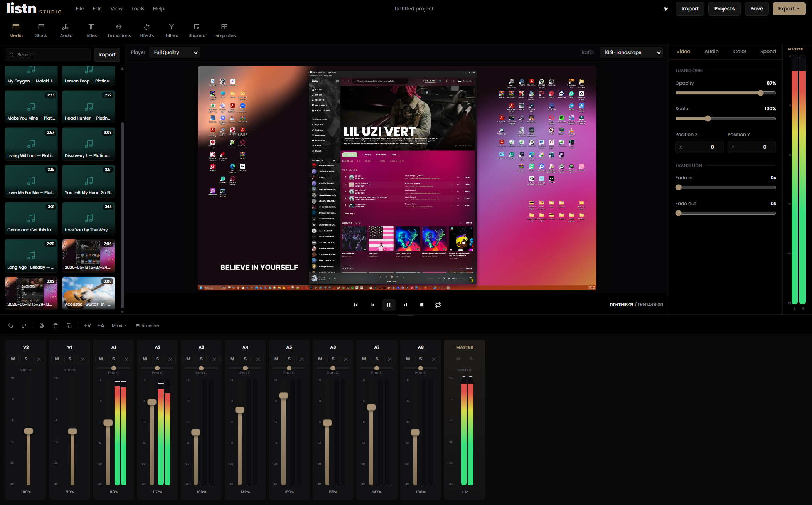Image resolution: width=812 pixels, height=505 pixels.
Task: Save the project
Action: [x=756, y=9]
